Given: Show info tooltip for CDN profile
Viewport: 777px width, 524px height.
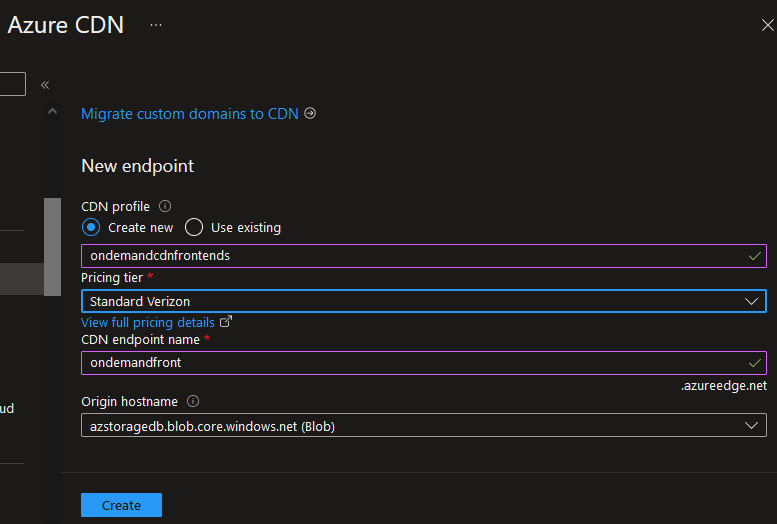Looking at the screenshot, I should (165, 206).
